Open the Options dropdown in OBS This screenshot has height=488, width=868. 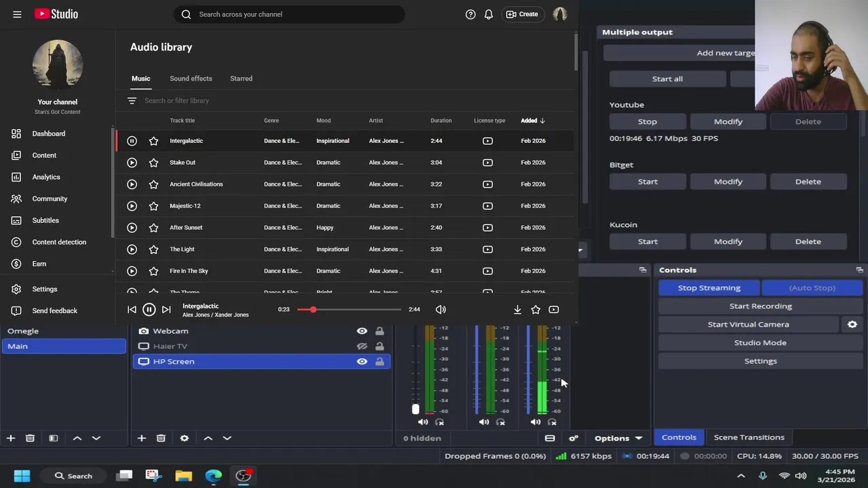(x=618, y=439)
